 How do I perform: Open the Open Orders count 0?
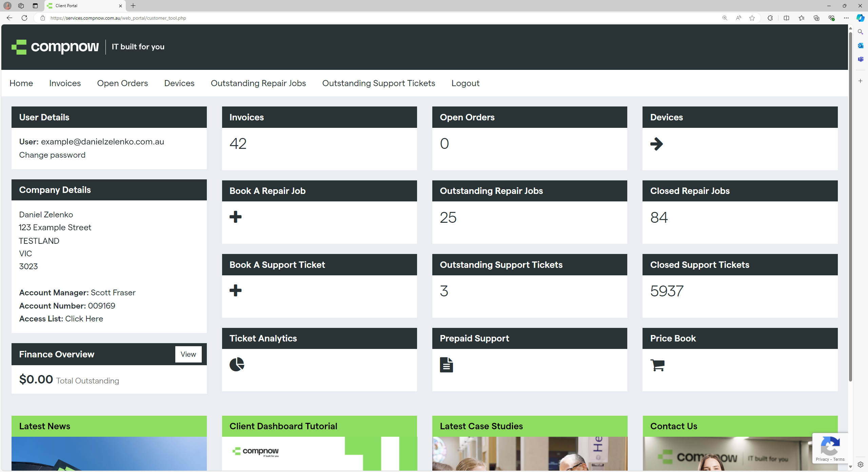445,143
